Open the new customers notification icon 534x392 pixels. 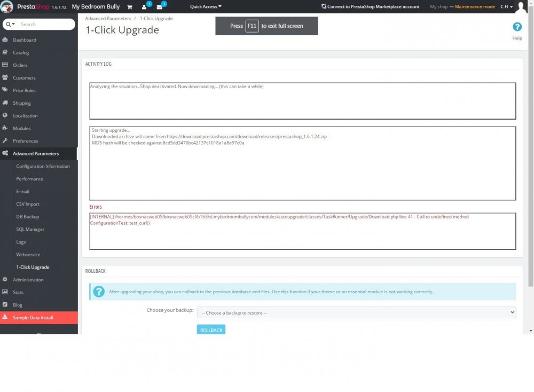144,7
